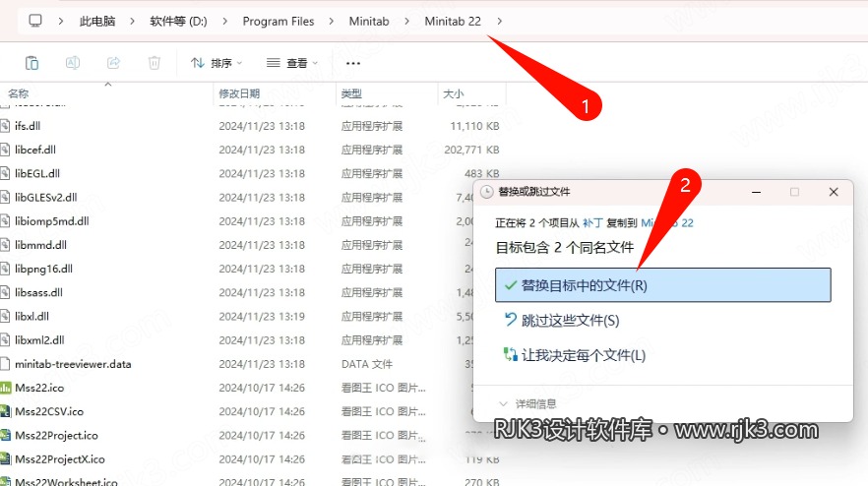
Task: Click the compare icon beside 让我决定每个文件
Action: coord(510,354)
